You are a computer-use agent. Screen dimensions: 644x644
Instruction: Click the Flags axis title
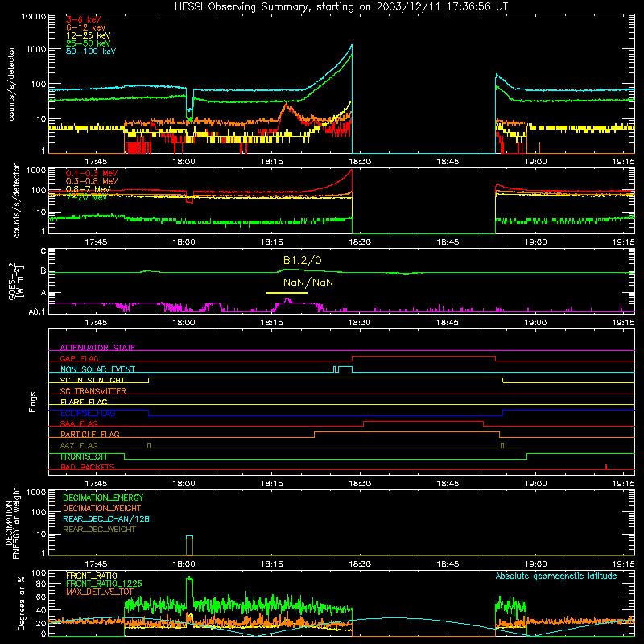[x=33, y=402]
